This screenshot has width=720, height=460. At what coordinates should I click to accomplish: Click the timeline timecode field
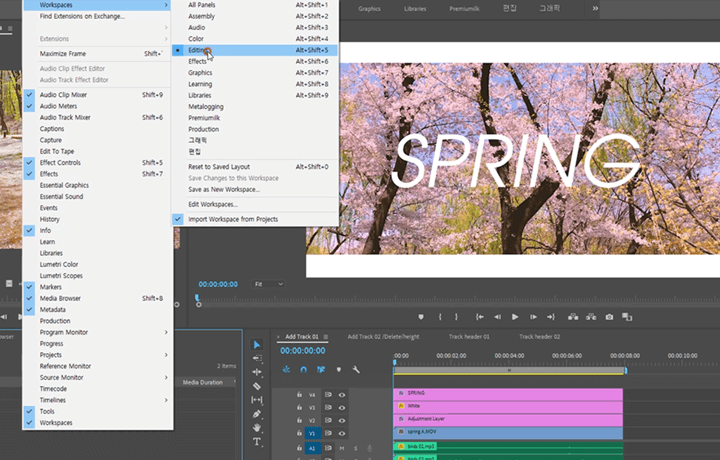pos(303,351)
